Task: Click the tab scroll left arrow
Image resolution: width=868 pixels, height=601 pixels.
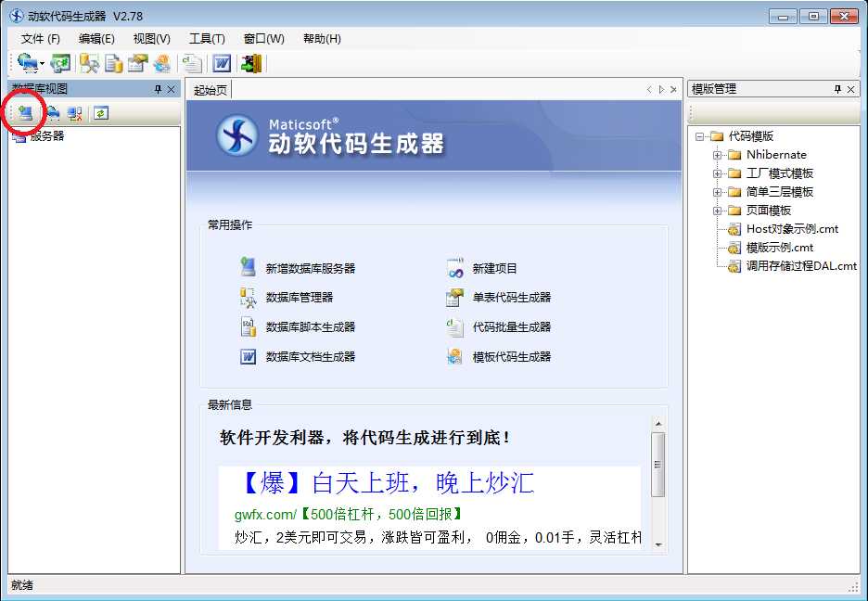Action: pos(649,90)
